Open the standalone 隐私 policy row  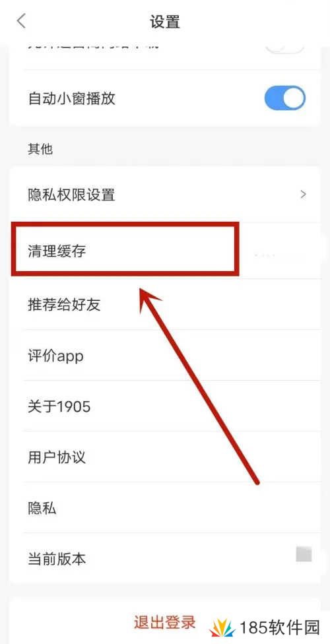[x=164, y=509]
